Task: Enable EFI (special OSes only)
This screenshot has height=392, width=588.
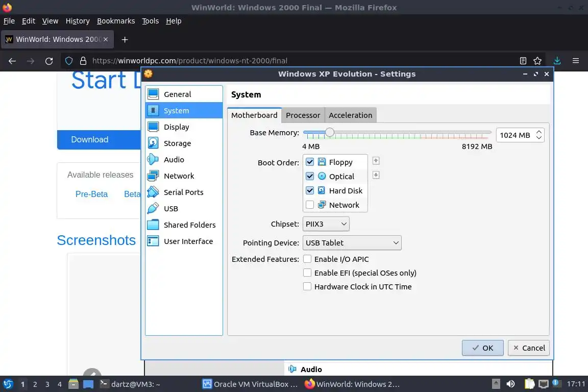Action: (307, 273)
